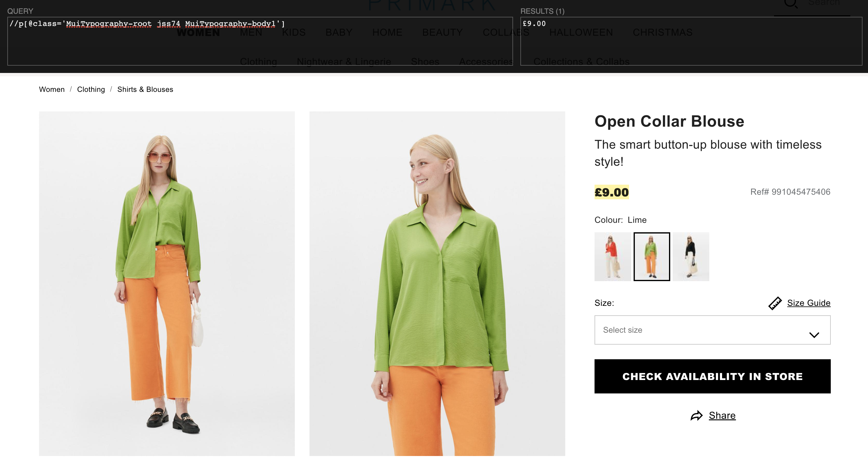
Task: Open the BEAUTY navigation tab
Action: click(x=443, y=32)
